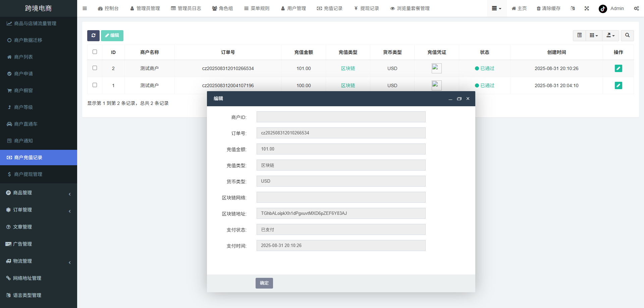Image resolution: width=644 pixels, height=308 pixels.
Task: Check the select-all checkbox in table header
Action: click(95, 52)
